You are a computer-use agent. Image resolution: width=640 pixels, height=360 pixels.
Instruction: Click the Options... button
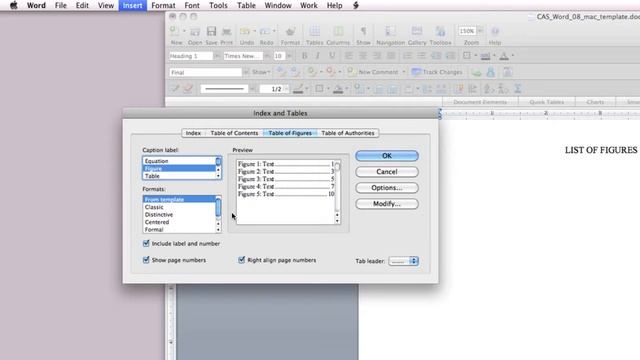point(387,188)
